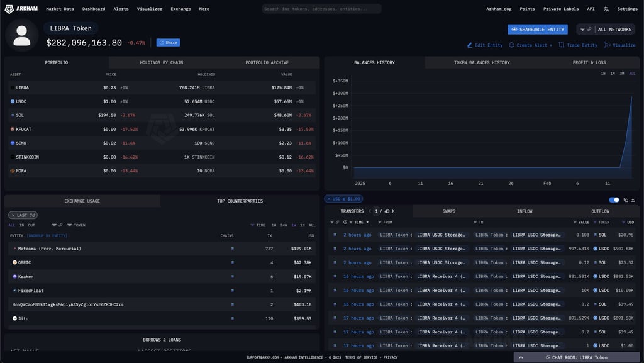The height and width of the screenshot is (363, 644).
Task: Click the LIBRA Token entity avatar
Action: click(22, 35)
